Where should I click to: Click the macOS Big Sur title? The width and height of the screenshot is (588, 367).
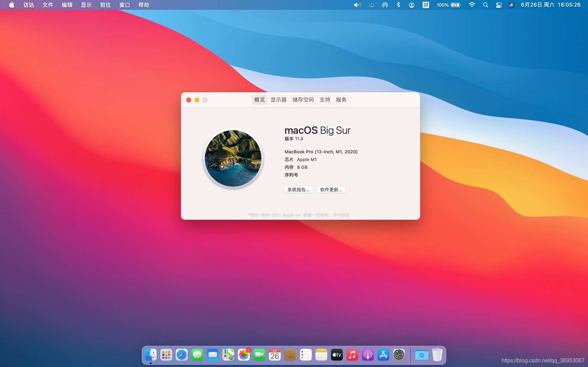tap(317, 130)
